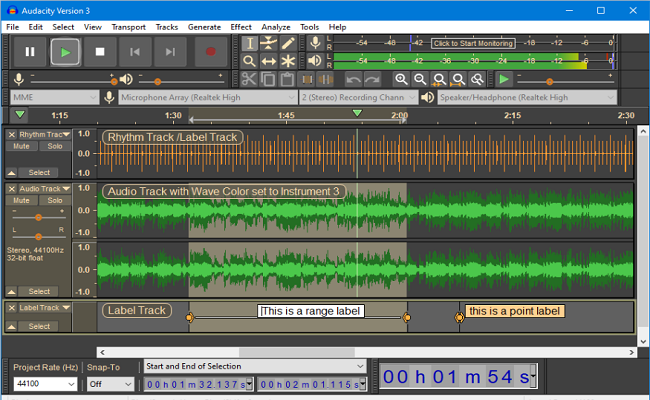
Task: Click the 'this is a point label' label
Action: pyautogui.click(x=514, y=311)
